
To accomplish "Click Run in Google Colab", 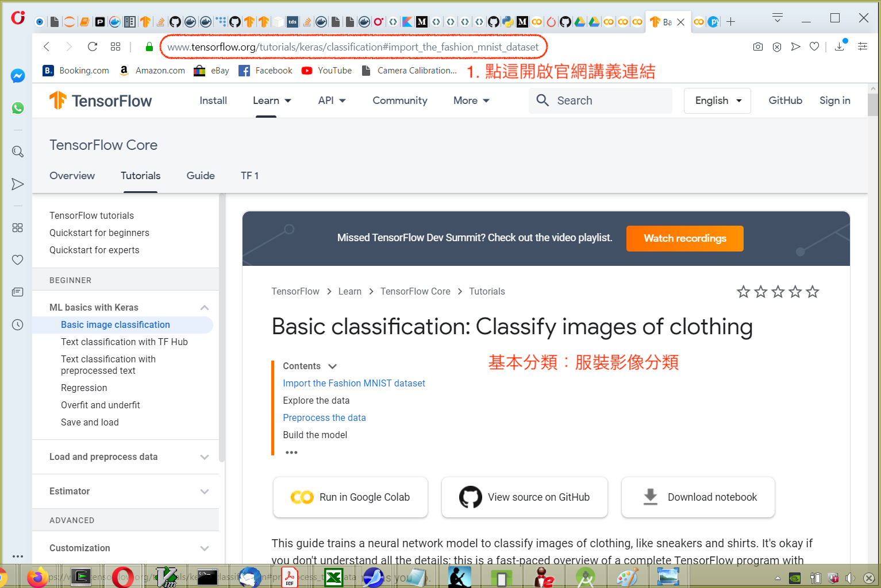I will point(351,497).
